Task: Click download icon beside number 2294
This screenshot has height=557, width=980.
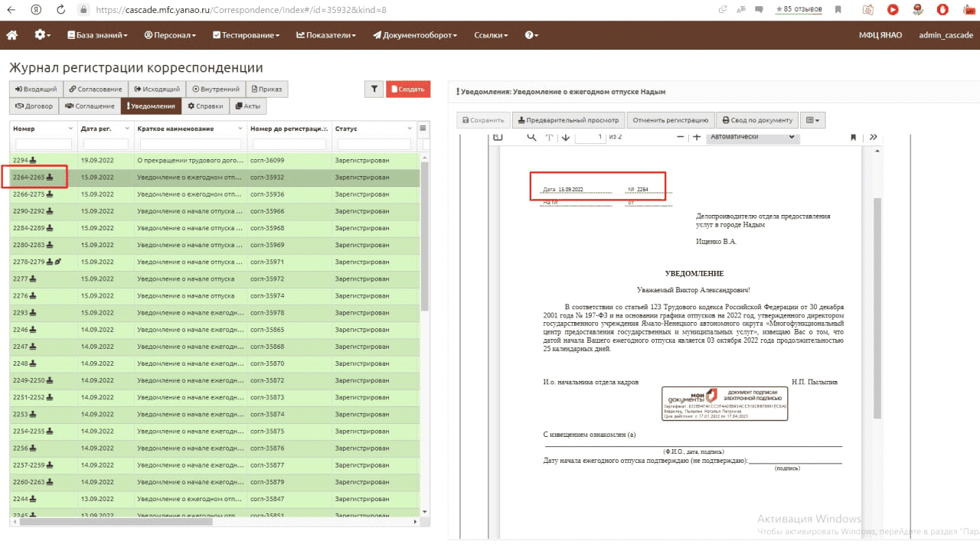Action: (x=34, y=161)
